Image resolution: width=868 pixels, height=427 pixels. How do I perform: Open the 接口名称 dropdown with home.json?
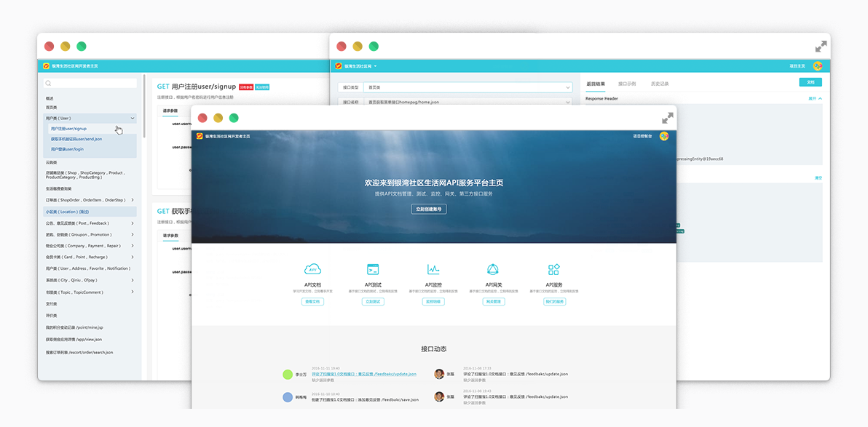tap(467, 102)
